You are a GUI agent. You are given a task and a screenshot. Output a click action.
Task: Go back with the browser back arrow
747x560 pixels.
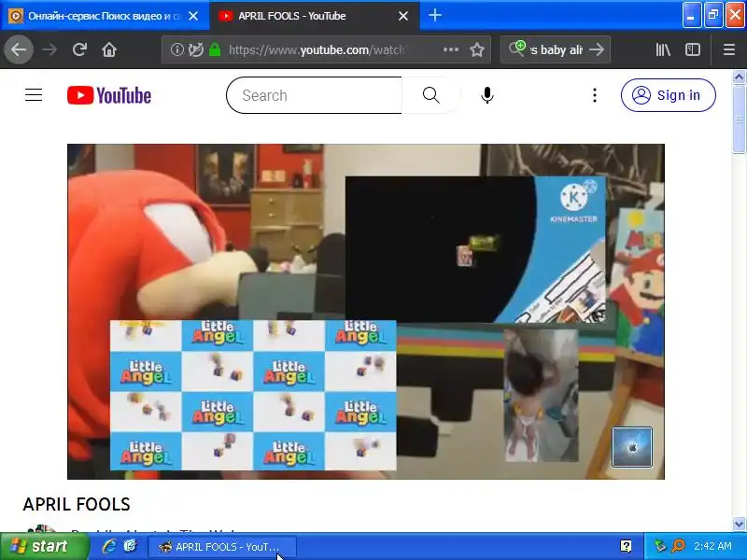tap(19, 49)
